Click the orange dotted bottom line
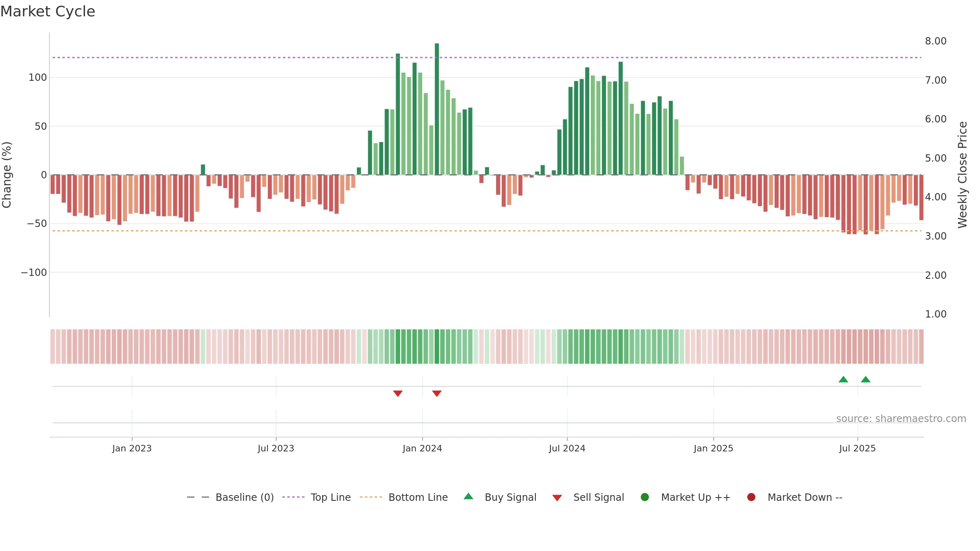Viewport: 980px width, 551px height. click(487, 231)
